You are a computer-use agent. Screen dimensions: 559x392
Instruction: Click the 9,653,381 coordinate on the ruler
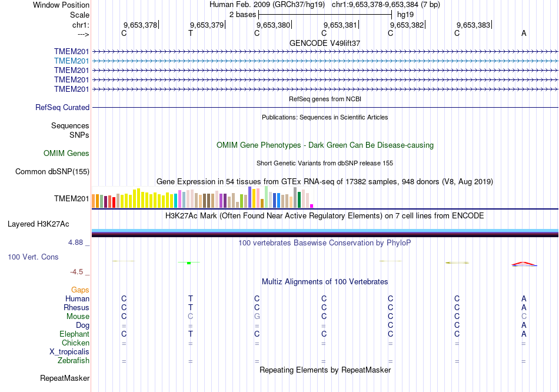[x=340, y=25]
